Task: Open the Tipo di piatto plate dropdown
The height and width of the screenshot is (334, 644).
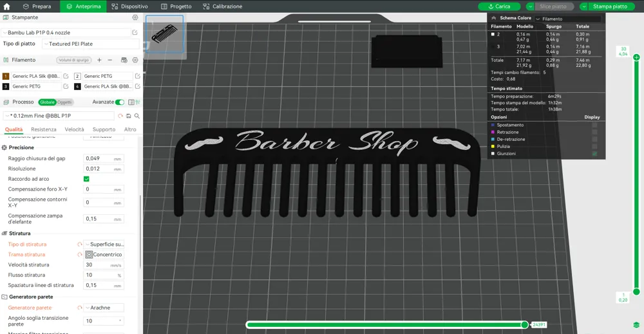Action: 90,44
